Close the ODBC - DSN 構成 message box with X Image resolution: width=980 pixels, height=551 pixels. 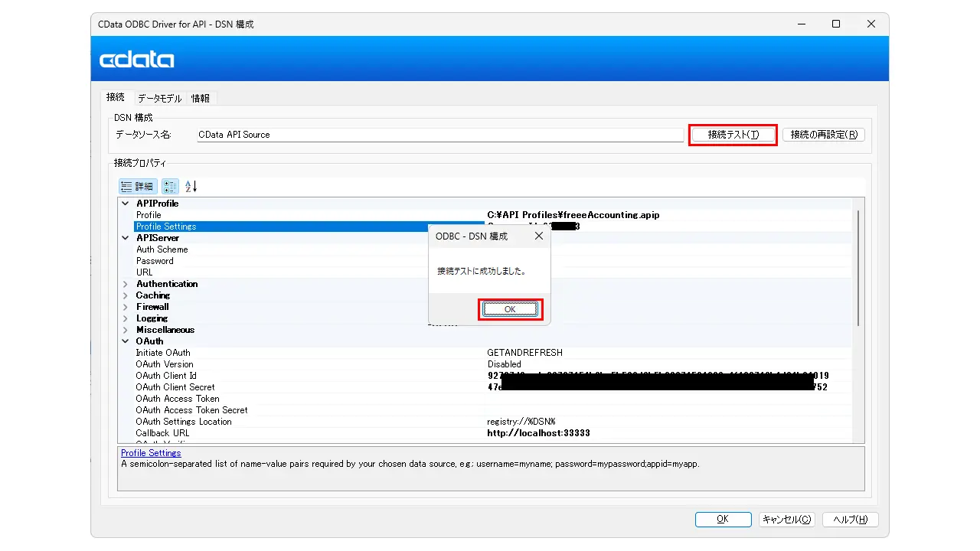539,236
